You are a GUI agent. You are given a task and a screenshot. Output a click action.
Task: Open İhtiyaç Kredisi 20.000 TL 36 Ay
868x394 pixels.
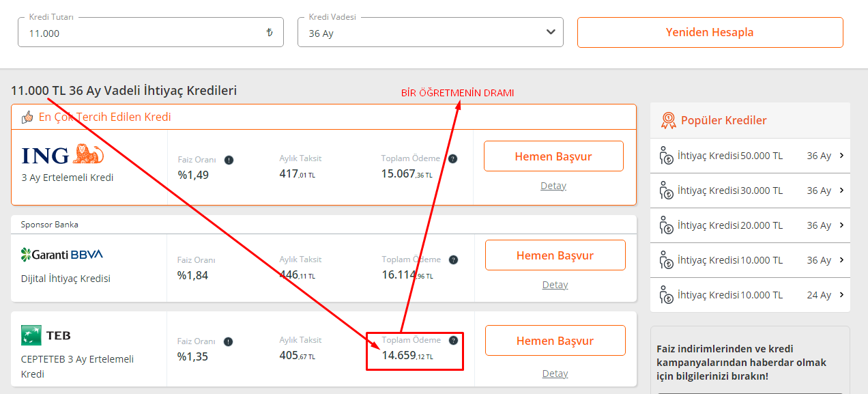point(751,225)
